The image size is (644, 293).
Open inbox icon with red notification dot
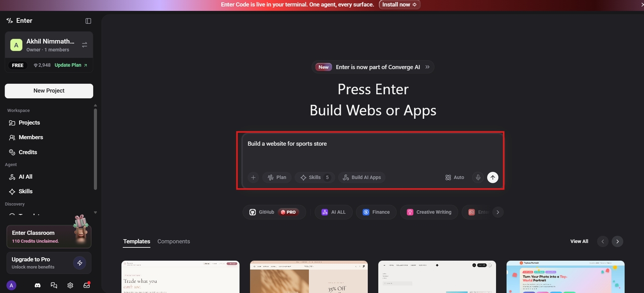(x=87, y=285)
